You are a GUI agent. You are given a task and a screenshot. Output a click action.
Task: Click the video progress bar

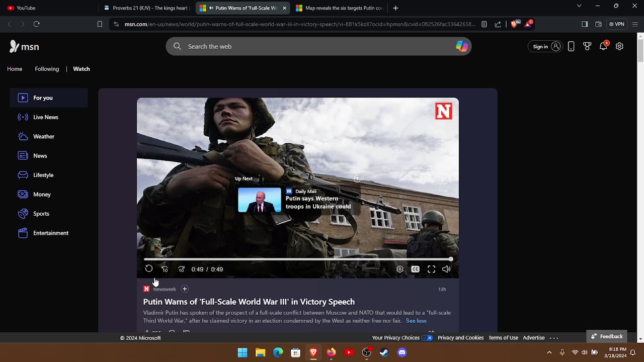298,259
